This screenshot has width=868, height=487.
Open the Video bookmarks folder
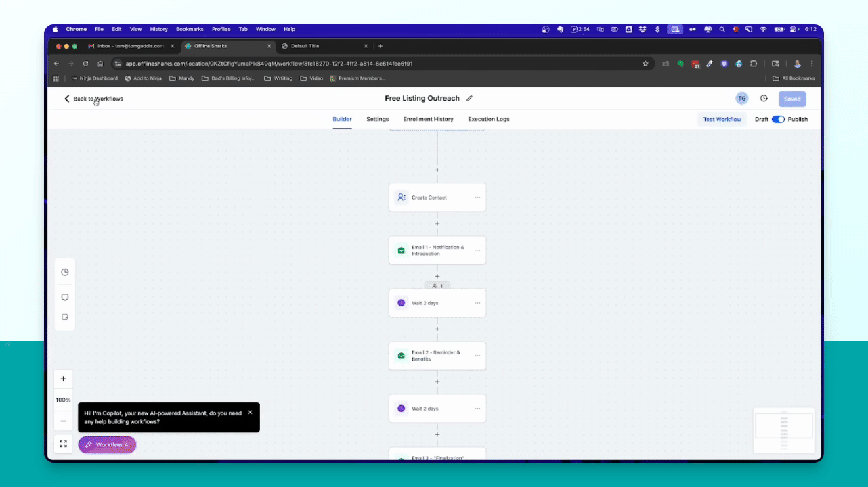pos(311,78)
